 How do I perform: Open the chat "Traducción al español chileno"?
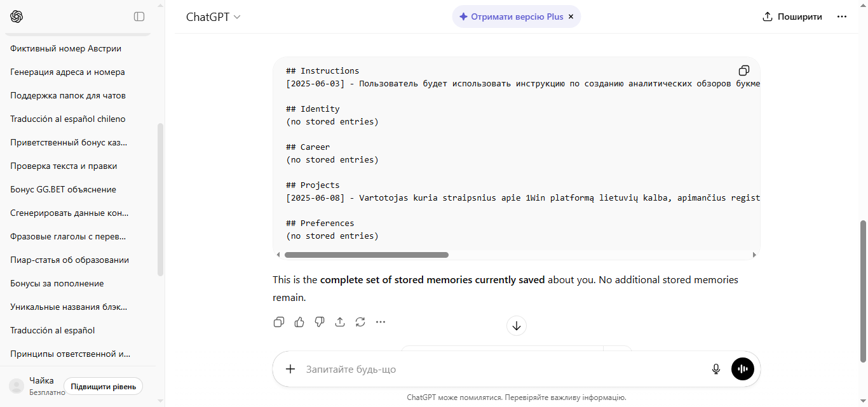pyautogui.click(x=68, y=119)
